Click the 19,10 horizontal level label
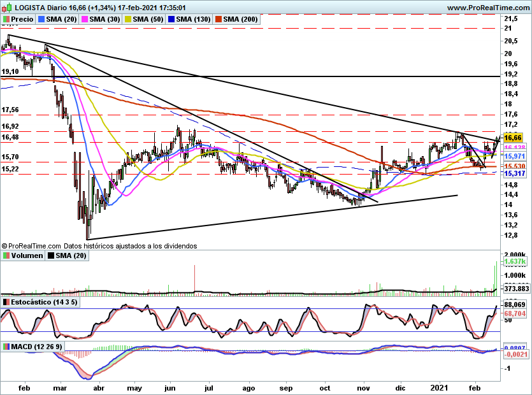 pyautogui.click(x=10, y=72)
